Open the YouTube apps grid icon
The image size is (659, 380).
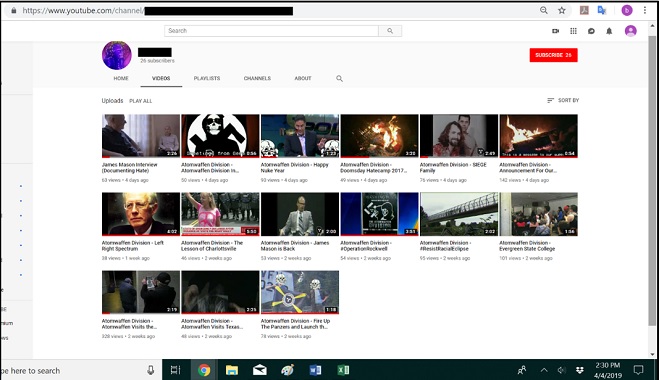coord(573,31)
